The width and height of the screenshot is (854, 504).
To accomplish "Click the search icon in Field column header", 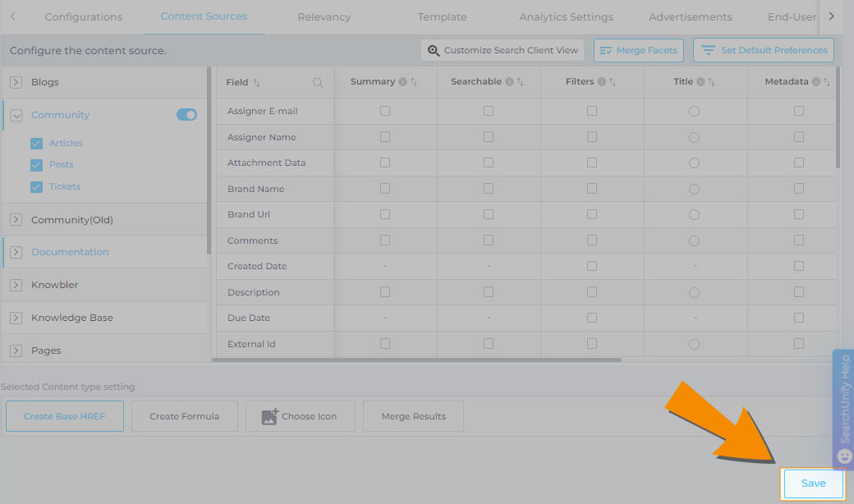I will (x=318, y=83).
